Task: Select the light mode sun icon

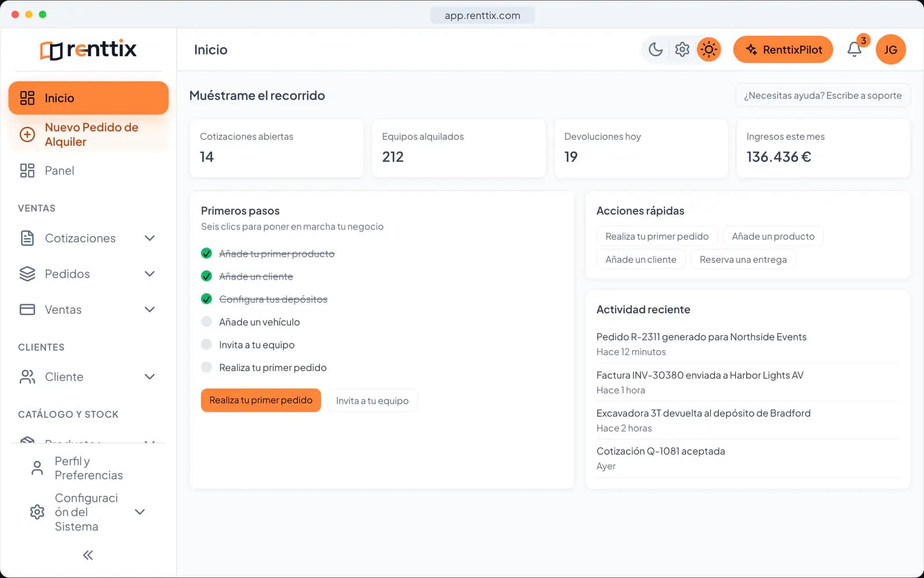Action: [x=709, y=50]
